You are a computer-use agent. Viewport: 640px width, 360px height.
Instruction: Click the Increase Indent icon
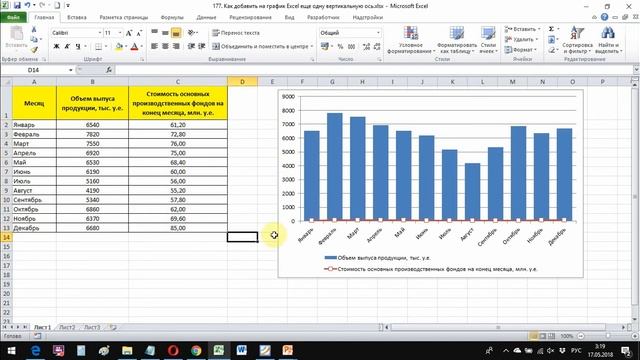point(202,47)
